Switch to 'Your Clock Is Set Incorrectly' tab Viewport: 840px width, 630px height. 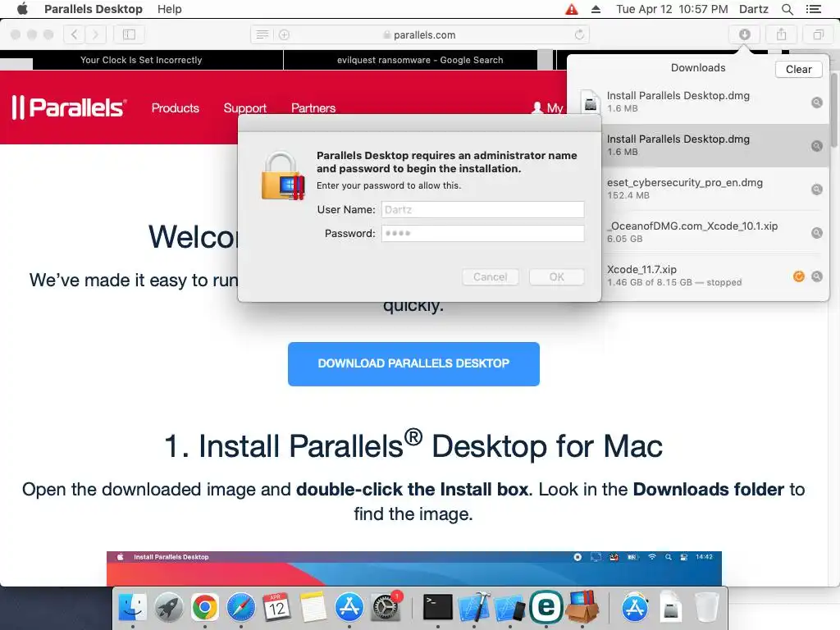141,60
